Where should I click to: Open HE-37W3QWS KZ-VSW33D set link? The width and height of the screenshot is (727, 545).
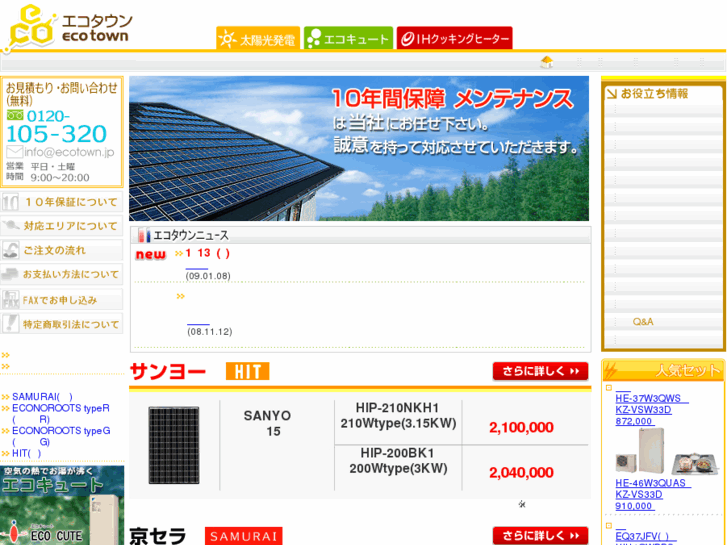coord(652,410)
